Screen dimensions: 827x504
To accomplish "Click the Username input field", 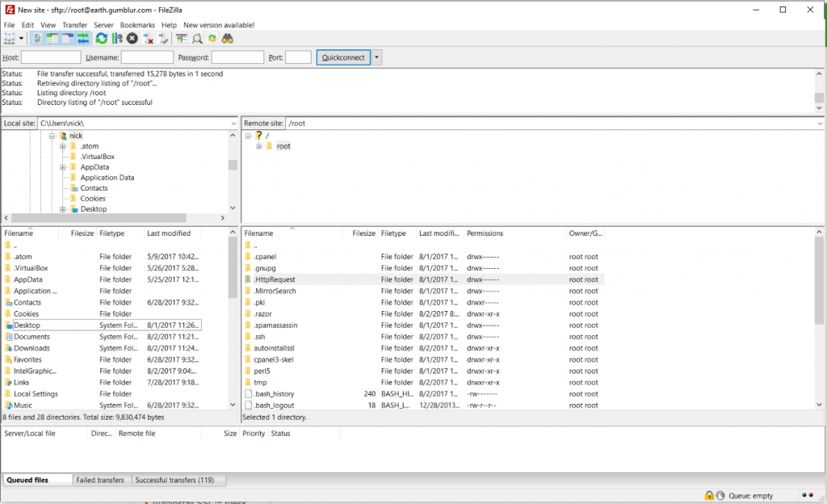I will coord(147,57).
